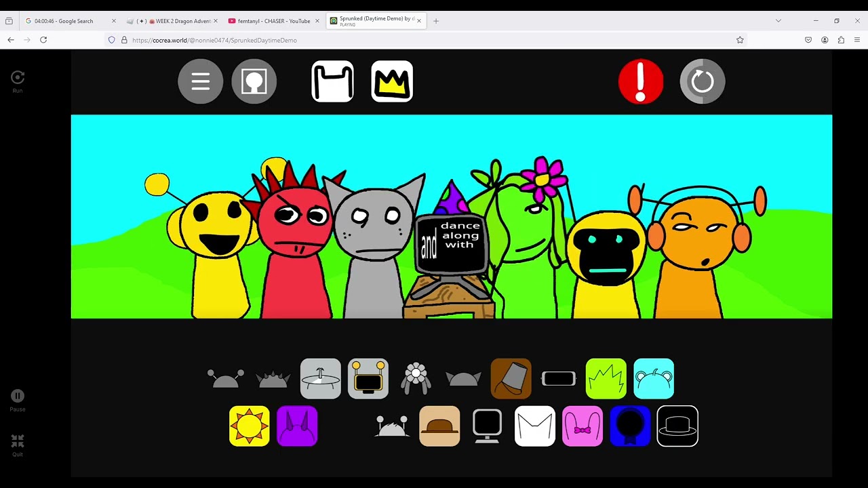Open the Firefox account icon
Image resolution: width=868 pixels, height=488 pixels.
[x=825, y=40]
